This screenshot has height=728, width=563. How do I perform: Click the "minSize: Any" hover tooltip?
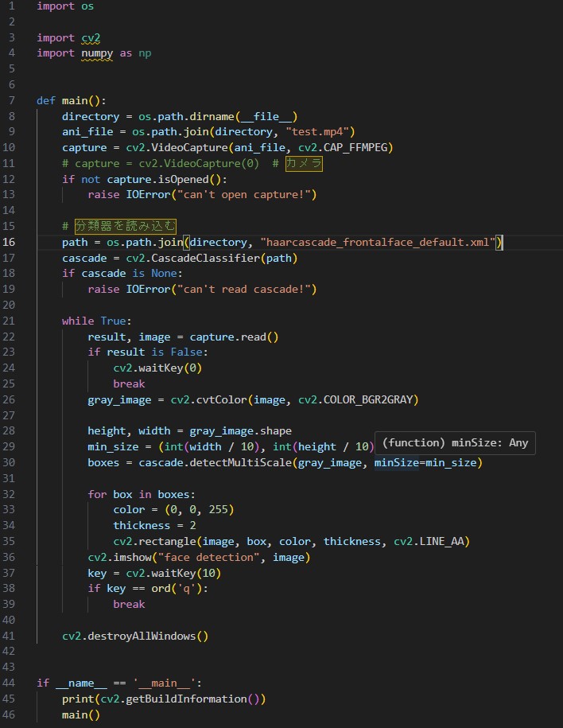pyautogui.click(x=455, y=443)
